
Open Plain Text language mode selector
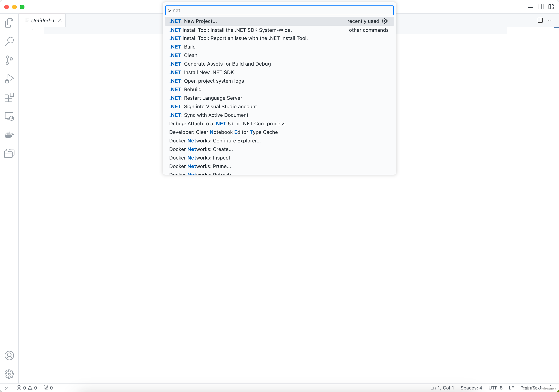[x=531, y=388]
